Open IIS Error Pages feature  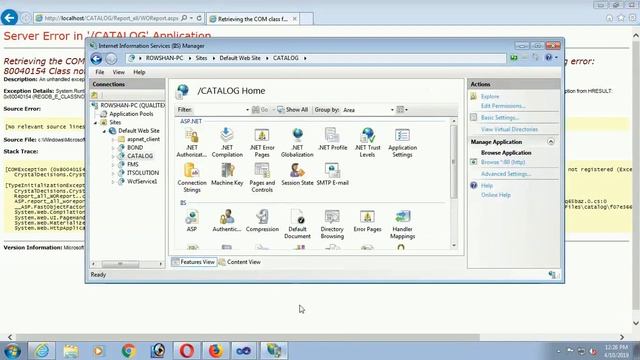(x=367, y=220)
